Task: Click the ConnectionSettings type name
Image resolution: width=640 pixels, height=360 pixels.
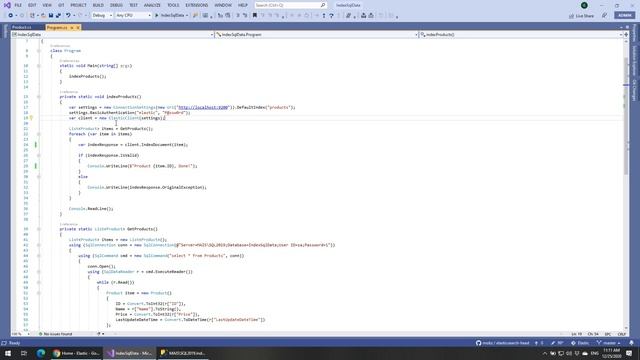Action: click(134, 107)
